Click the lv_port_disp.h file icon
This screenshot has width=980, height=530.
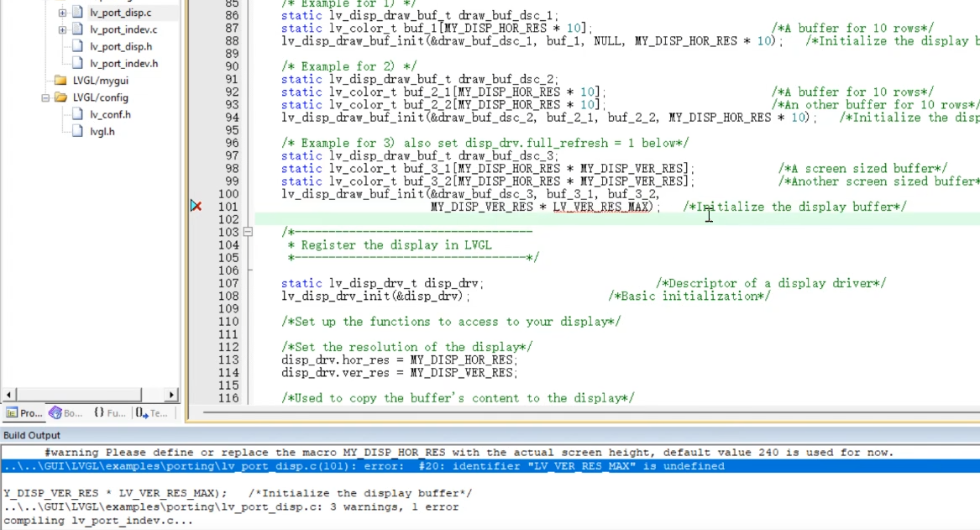[77, 45]
